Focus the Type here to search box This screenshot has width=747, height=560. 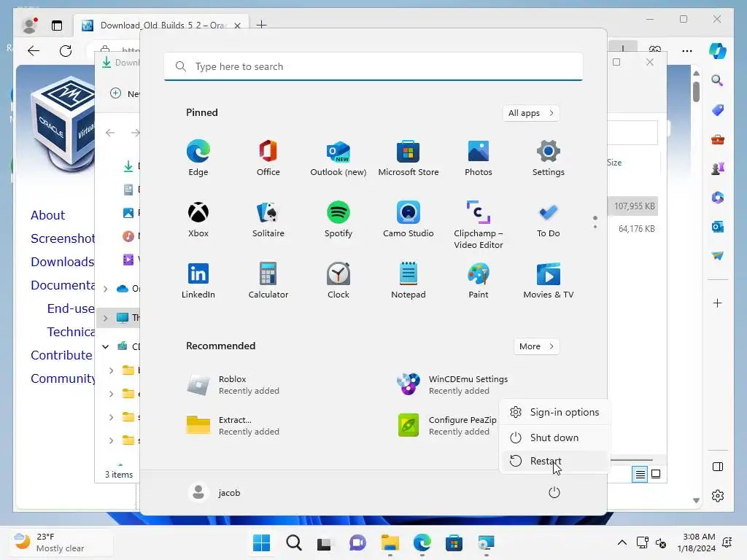(x=373, y=66)
